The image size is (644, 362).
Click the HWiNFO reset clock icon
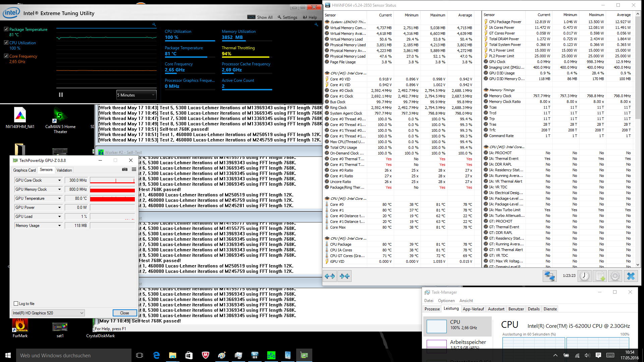point(585,276)
